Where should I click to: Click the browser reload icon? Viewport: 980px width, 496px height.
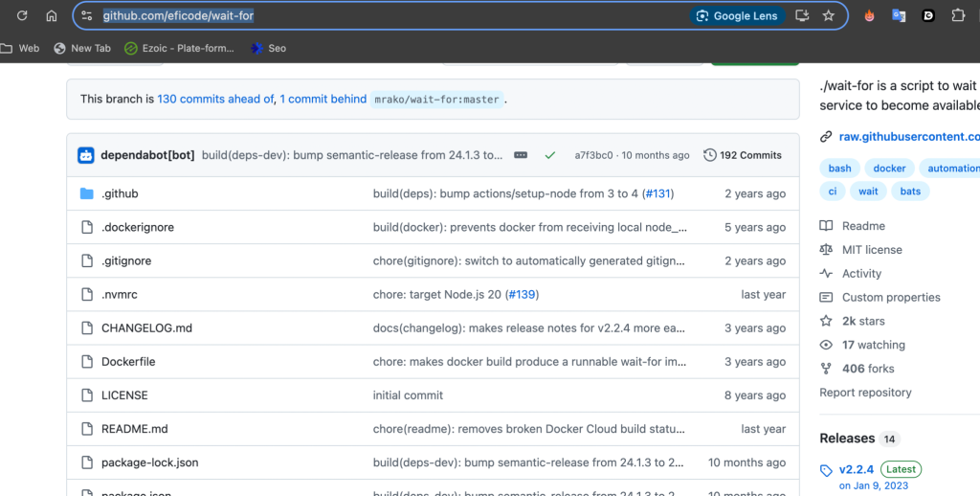[x=22, y=15]
